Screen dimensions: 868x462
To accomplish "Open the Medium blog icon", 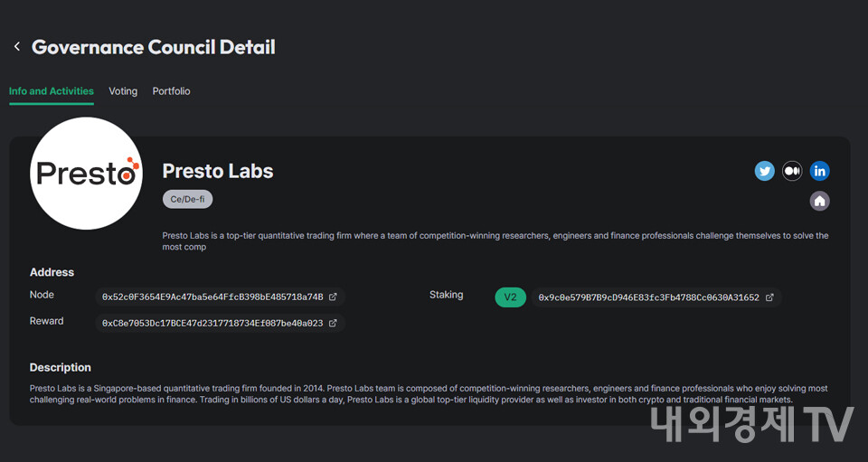I will 792,171.
